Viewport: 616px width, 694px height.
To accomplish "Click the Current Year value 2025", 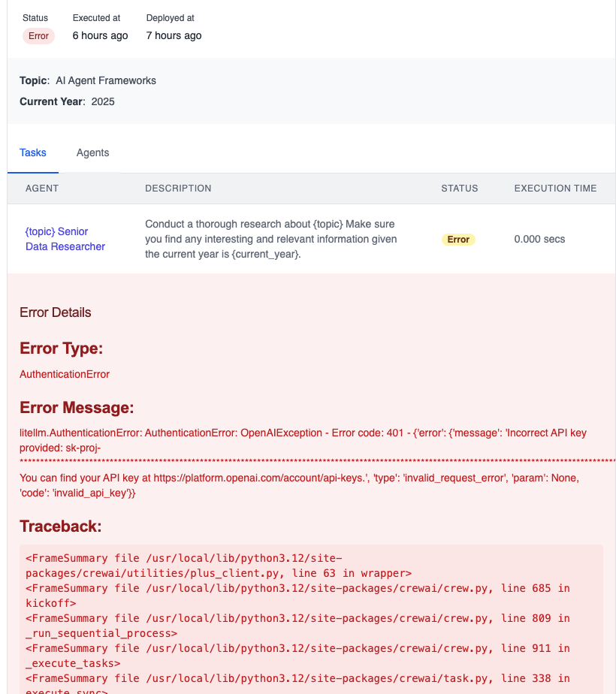I will pos(103,101).
